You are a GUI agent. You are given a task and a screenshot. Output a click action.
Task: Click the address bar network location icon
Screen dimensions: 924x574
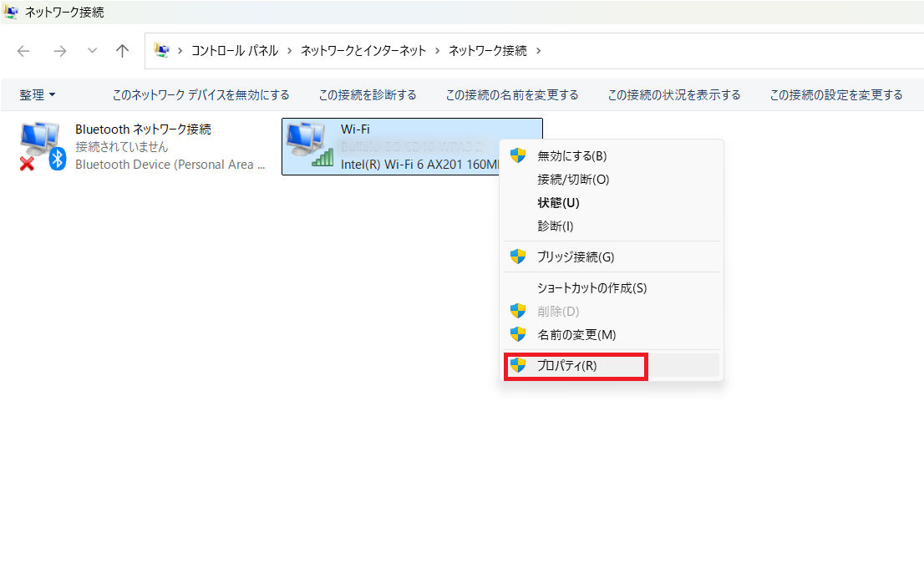point(162,51)
